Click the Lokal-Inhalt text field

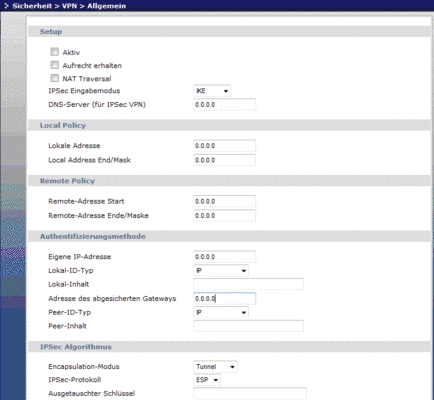click(x=248, y=284)
